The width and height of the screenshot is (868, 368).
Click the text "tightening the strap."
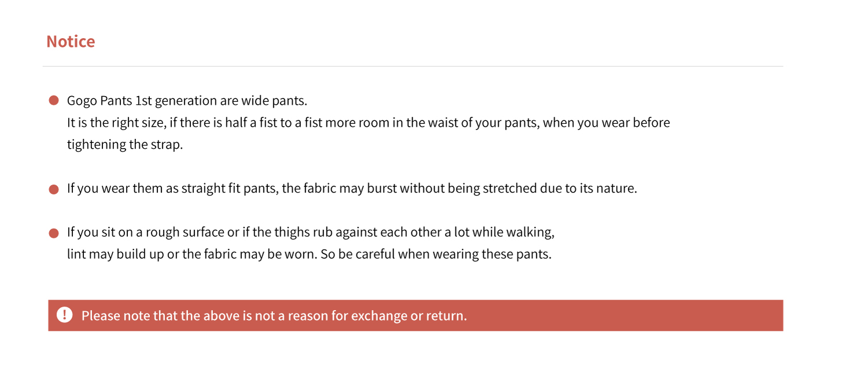click(x=125, y=145)
